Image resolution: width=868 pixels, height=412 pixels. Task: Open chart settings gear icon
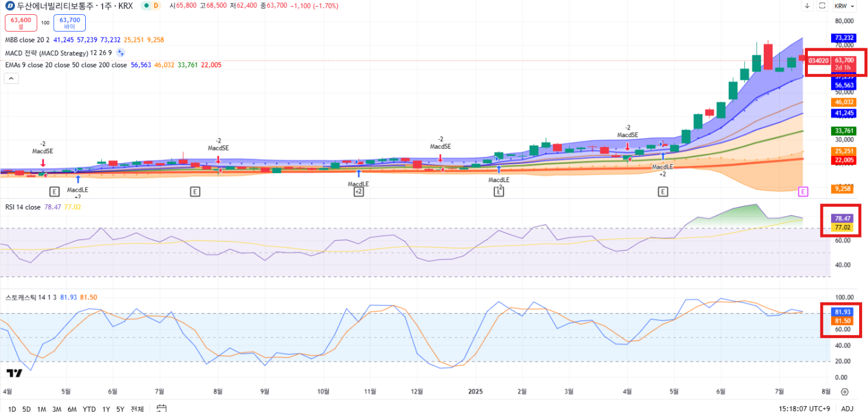[845, 392]
